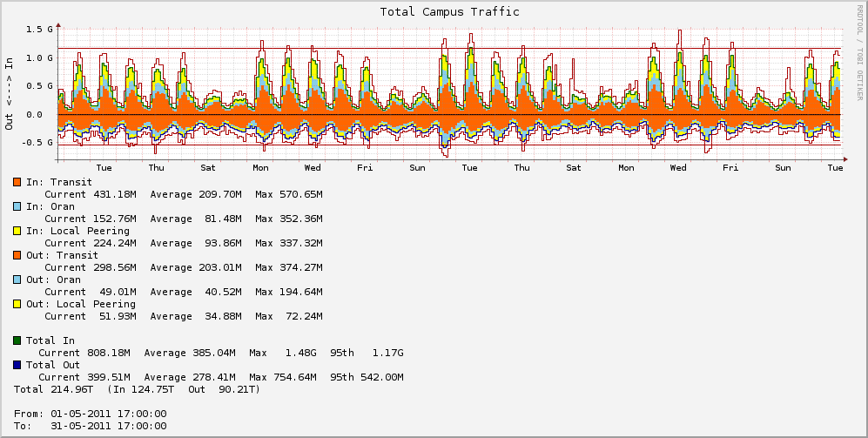Click the dark blue Total Out swatch

17,365
